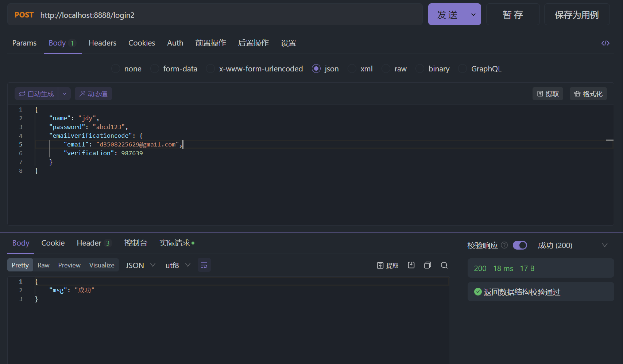Click the 发送 send button

click(447, 15)
